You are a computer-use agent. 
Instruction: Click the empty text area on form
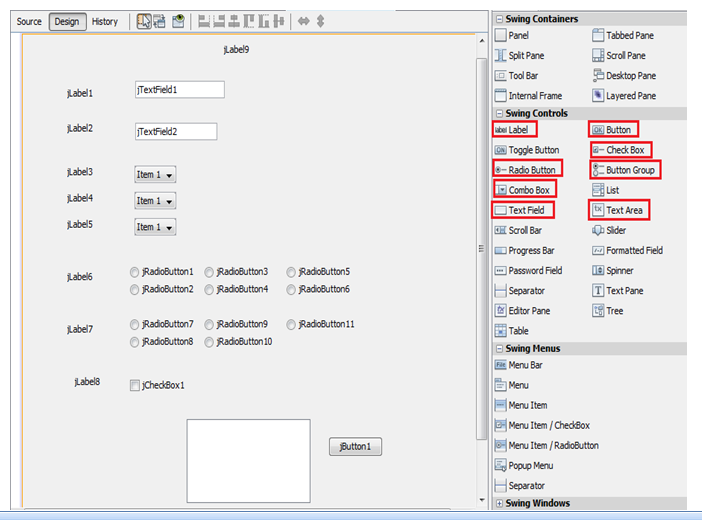click(x=248, y=461)
